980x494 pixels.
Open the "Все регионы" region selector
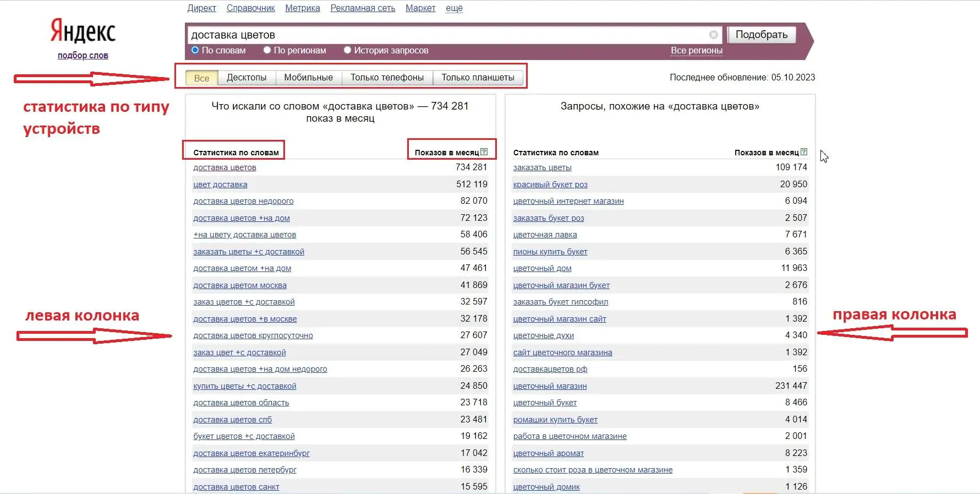pyautogui.click(x=697, y=50)
